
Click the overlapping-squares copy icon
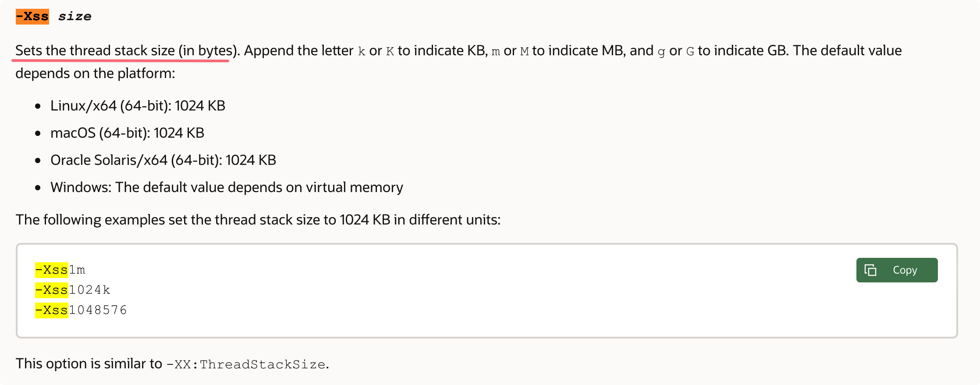(x=870, y=270)
